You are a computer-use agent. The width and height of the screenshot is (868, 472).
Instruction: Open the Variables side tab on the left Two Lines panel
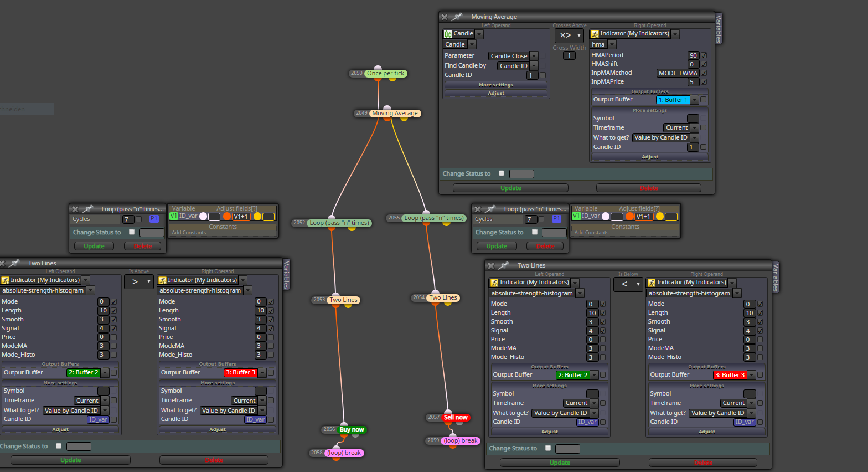pyautogui.click(x=286, y=275)
